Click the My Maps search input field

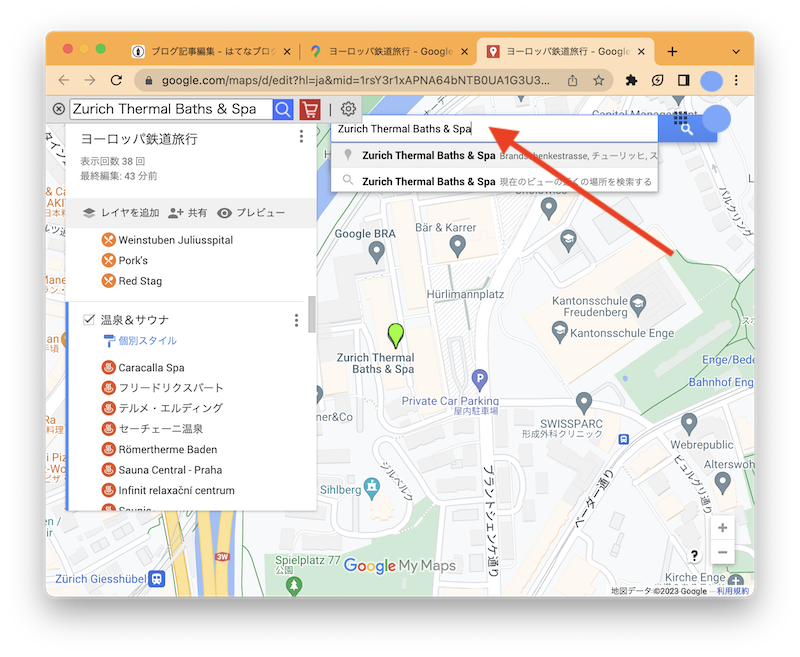[x=494, y=129]
